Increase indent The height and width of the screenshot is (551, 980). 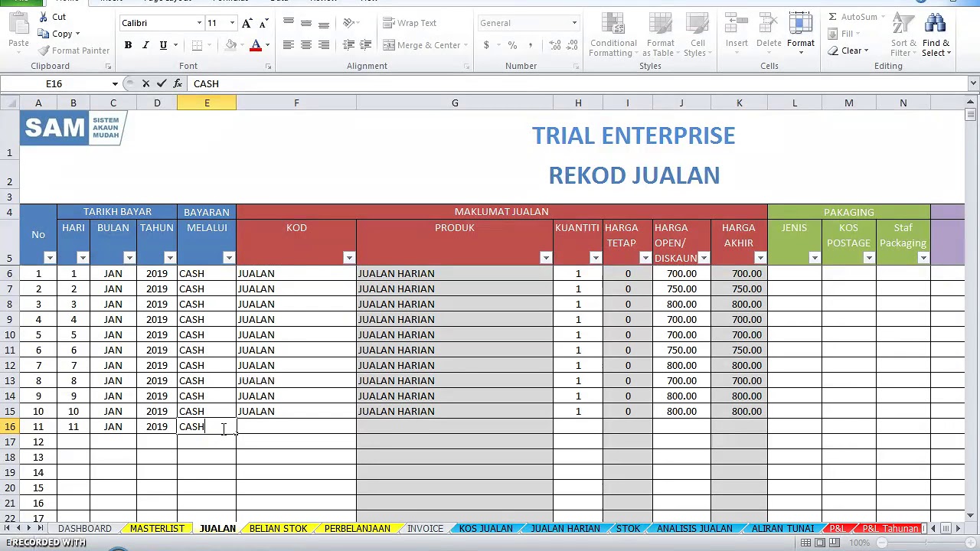(366, 45)
